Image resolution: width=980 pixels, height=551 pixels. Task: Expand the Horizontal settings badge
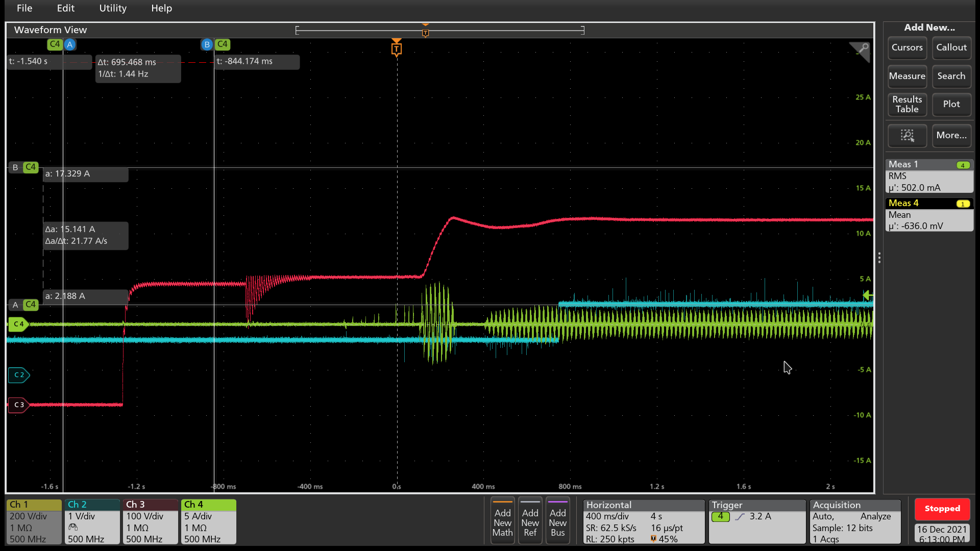click(x=643, y=521)
